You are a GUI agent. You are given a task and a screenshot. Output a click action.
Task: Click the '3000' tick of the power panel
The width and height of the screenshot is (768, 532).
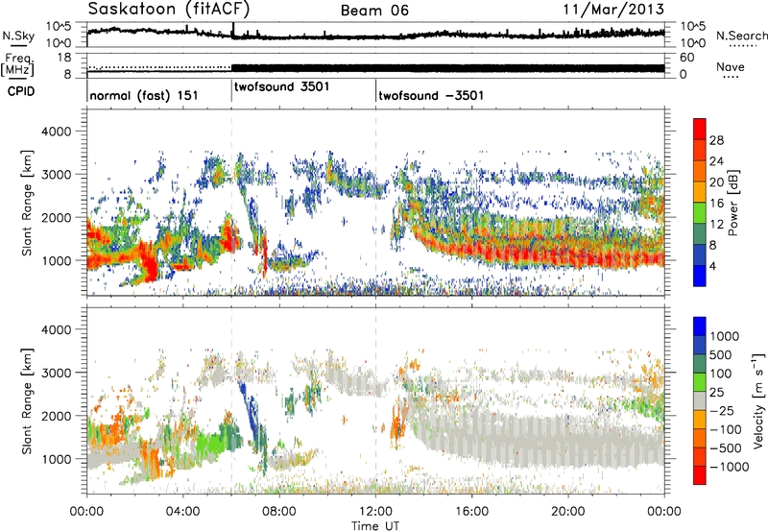pyautogui.click(x=57, y=175)
